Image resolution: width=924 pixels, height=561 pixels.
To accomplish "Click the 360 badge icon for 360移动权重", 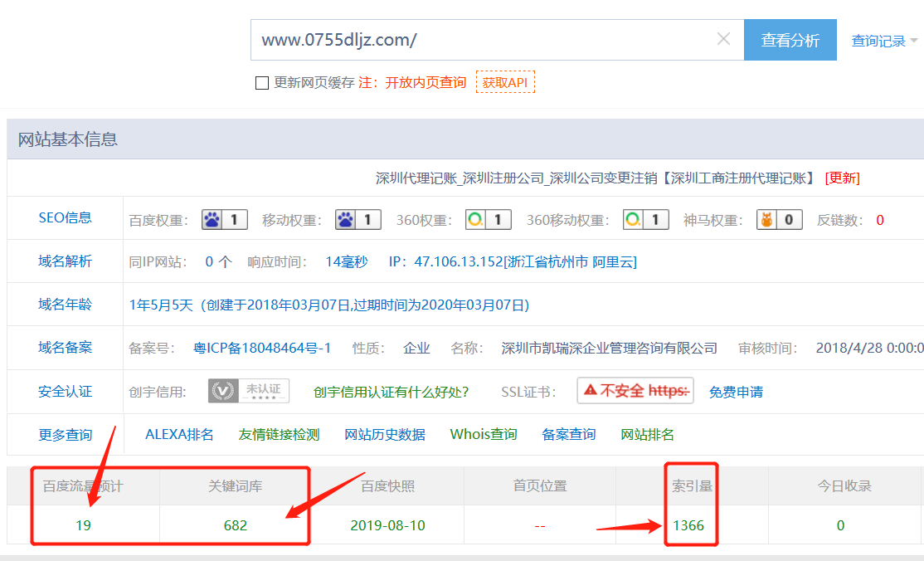I will (646, 220).
